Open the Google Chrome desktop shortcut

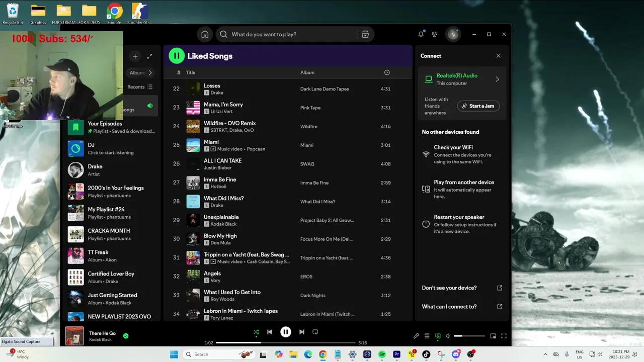tap(114, 14)
